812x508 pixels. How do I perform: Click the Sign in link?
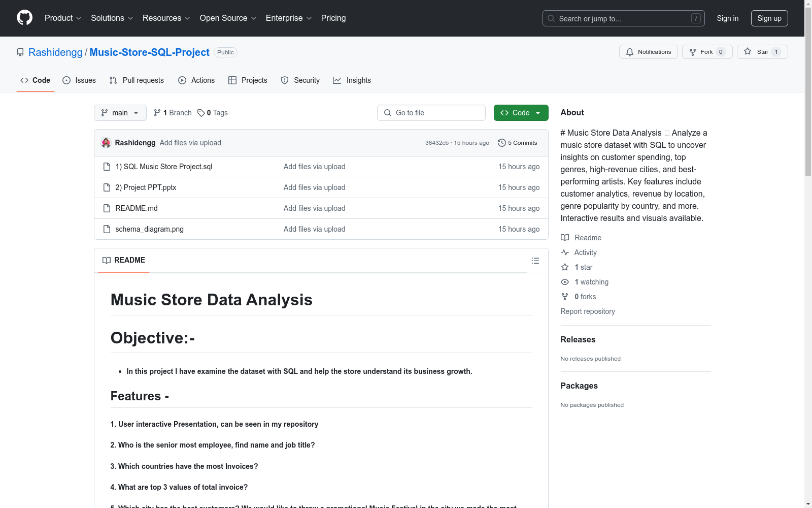(728, 18)
